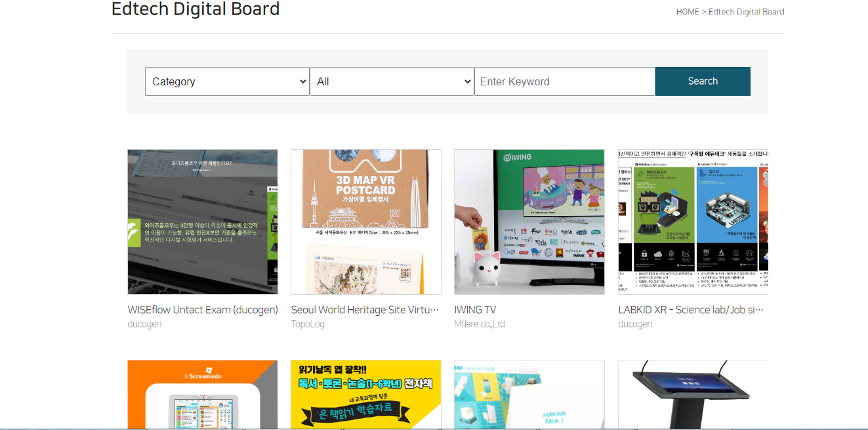This screenshot has width=868, height=430.
Task: Click ducogen vendor under LABKID XR
Action: [635, 324]
